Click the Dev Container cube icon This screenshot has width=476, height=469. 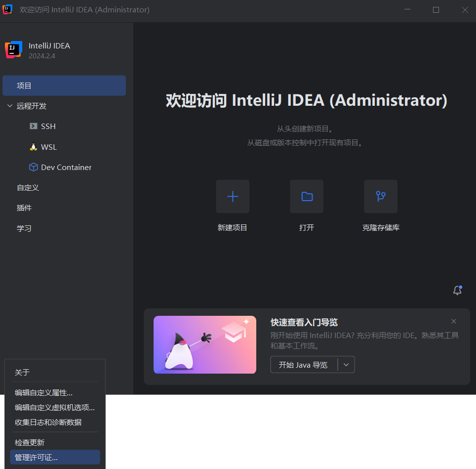[34, 167]
